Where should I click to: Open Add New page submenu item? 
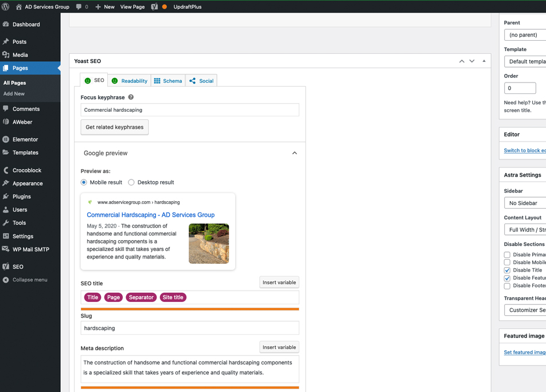click(x=14, y=93)
